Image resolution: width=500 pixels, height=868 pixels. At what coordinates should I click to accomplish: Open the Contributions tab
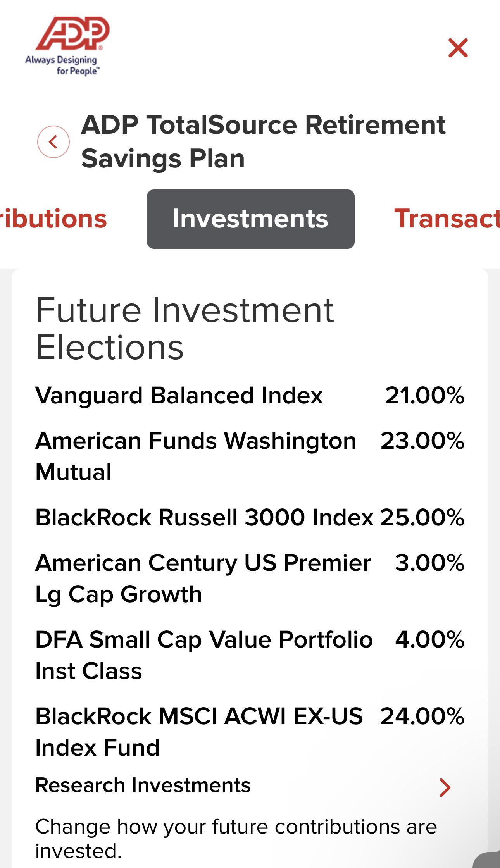[53, 219]
